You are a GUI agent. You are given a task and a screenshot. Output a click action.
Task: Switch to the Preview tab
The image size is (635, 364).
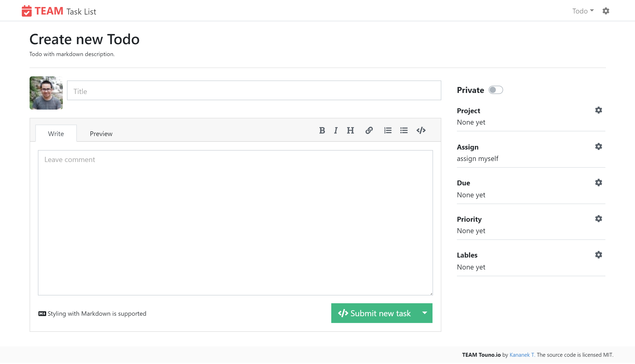101,134
